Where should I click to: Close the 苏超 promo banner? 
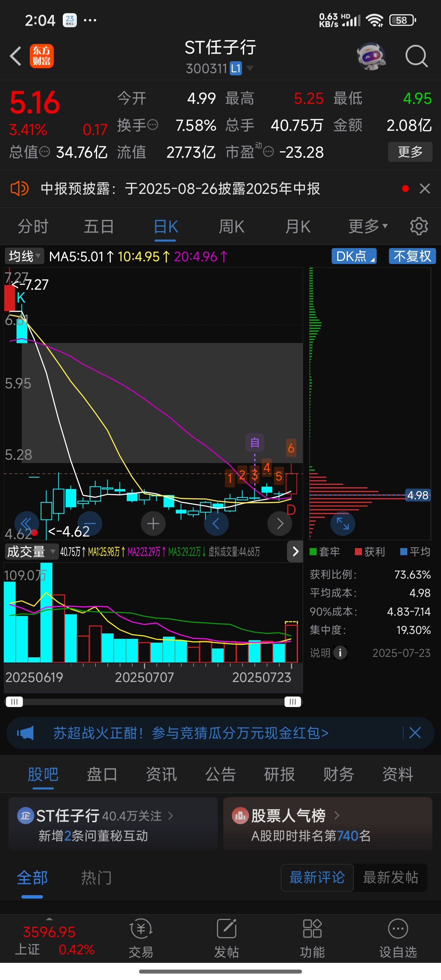tap(415, 733)
